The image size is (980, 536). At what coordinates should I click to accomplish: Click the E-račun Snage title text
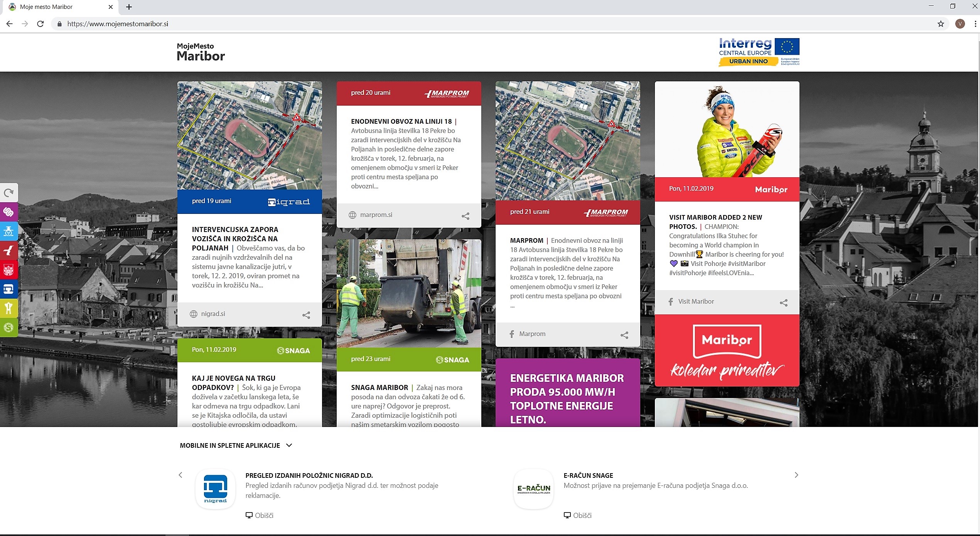[x=588, y=476]
